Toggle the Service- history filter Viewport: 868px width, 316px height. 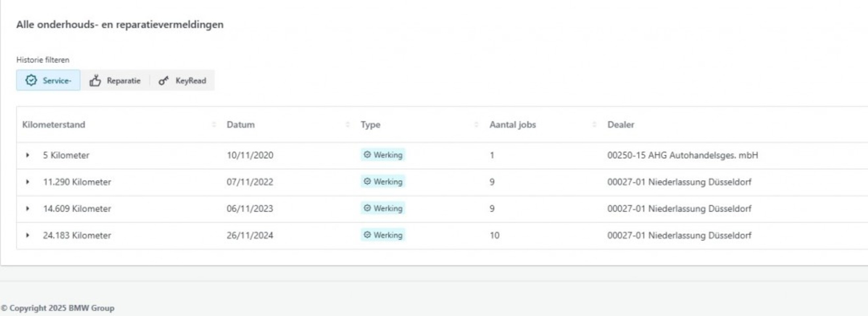pos(48,80)
